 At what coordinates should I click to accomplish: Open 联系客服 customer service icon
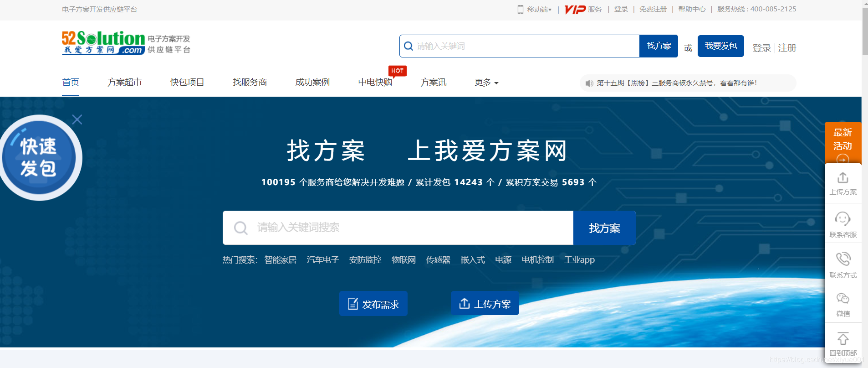[x=842, y=219]
